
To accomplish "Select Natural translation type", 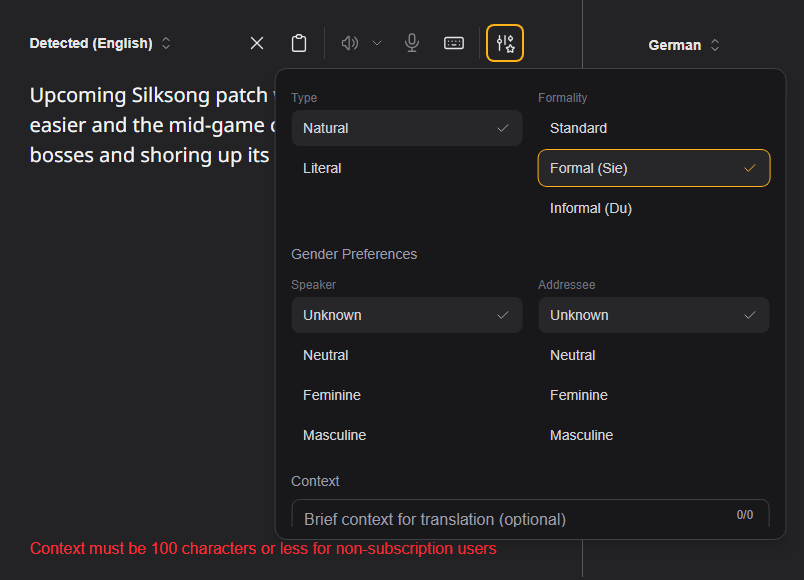I will pos(406,128).
